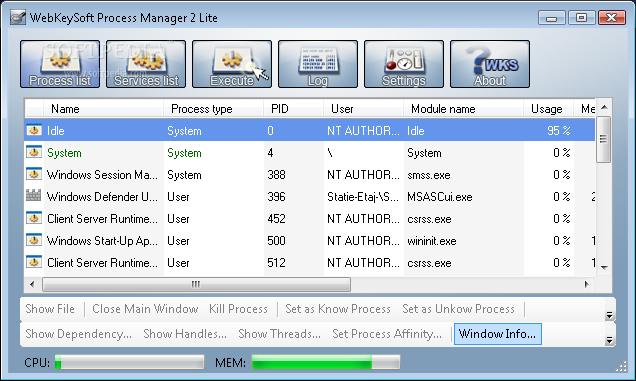Click the Windows Start-Up App row icon
This screenshot has height=381, width=636.
34,240
